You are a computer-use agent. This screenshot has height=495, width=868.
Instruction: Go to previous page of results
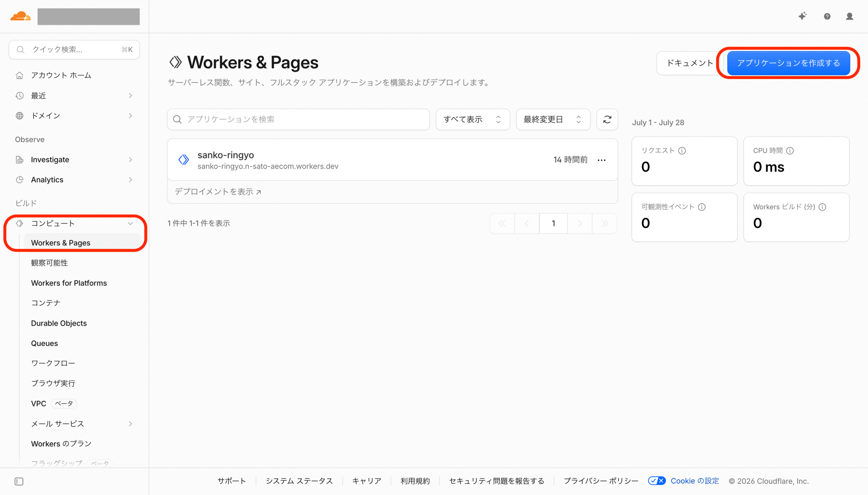pyautogui.click(x=527, y=223)
